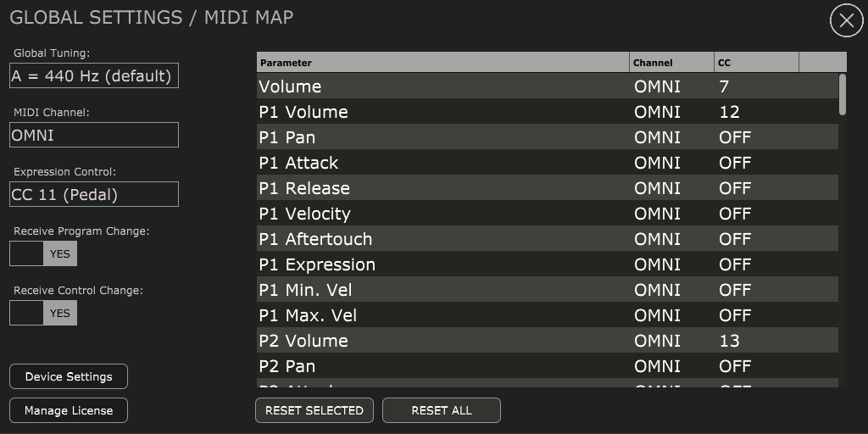Select the P1 Pan parameter row
This screenshot has height=434, width=868.
[x=548, y=136]
